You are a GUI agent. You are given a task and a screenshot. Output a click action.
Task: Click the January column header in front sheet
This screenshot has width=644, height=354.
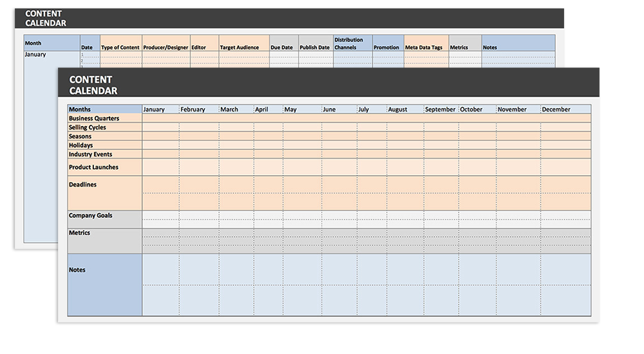click(160, 109)
